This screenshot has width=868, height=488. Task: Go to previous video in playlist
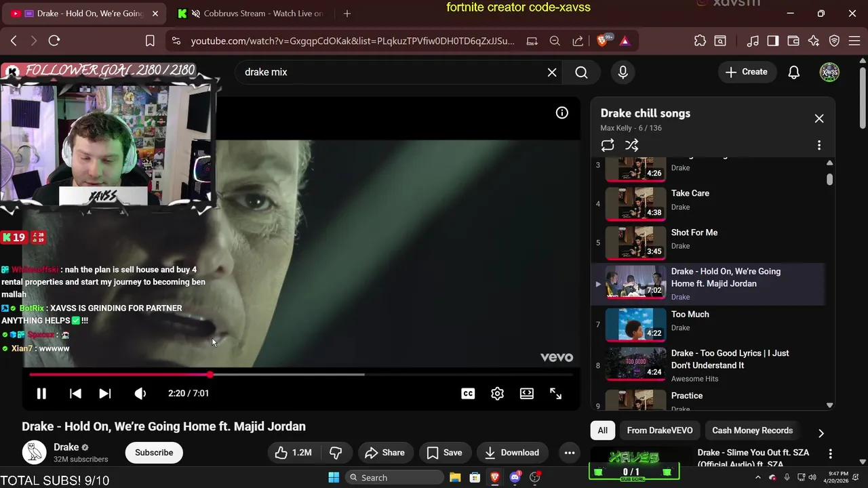[x=75, y=393]
